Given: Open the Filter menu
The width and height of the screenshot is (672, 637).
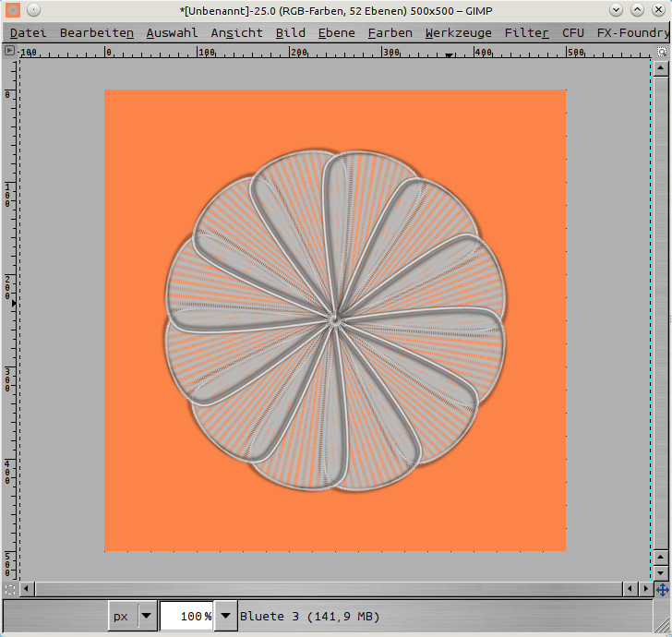Looking at the screenshot, I should 526,32.
